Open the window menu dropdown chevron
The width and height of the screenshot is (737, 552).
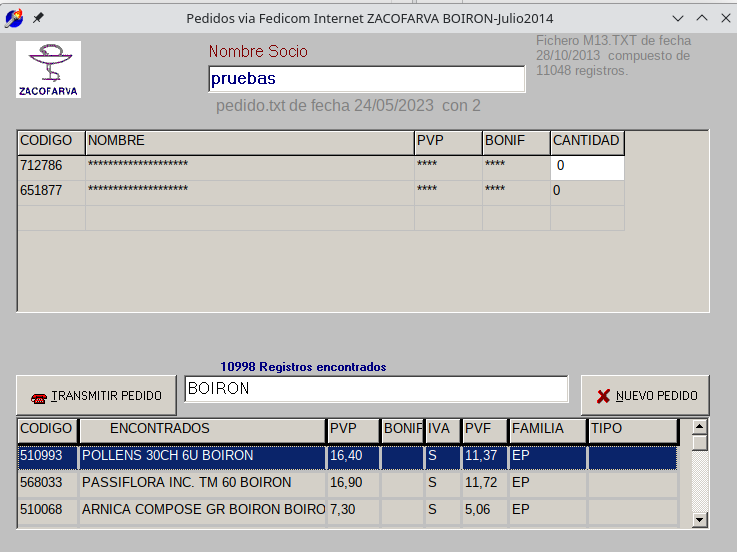(678, 18)
